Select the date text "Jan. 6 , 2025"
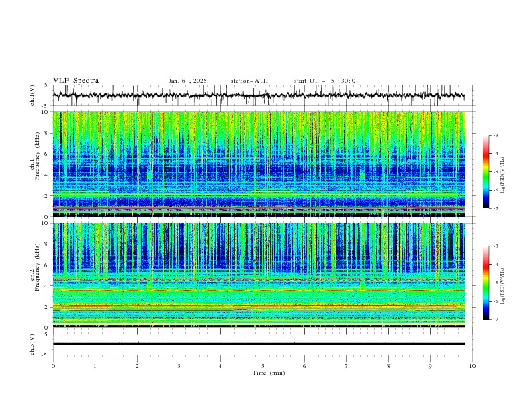Viewport: 532px width, 411px height. click(x=187, y=81)
